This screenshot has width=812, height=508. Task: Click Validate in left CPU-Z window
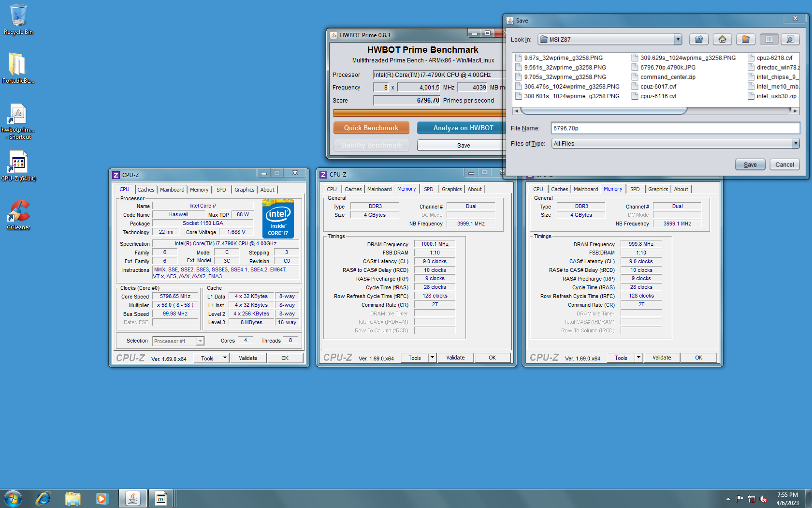pyautogui.click(x=248, y=358)
